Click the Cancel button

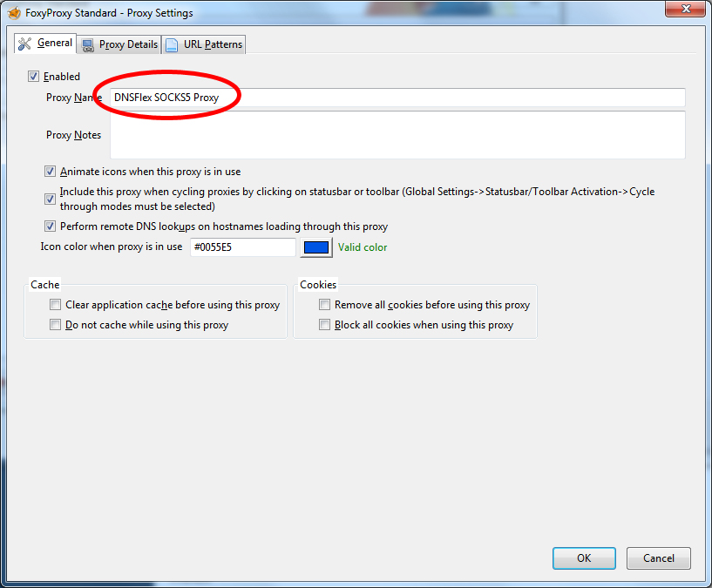click(x=659, y=558)
